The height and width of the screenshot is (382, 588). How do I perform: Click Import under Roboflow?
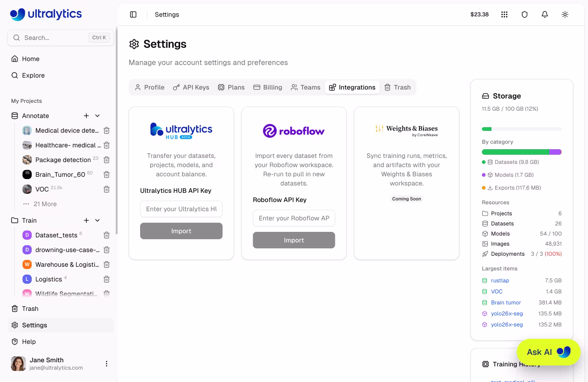294,240
